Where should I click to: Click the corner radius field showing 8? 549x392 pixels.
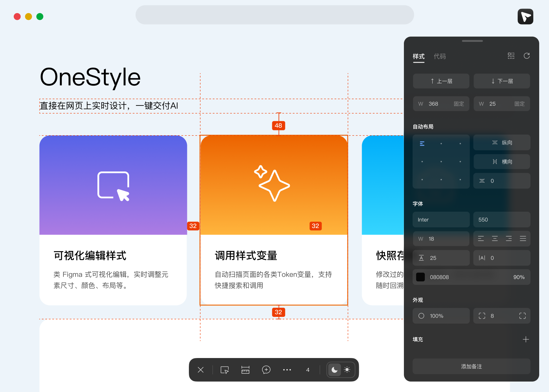coord(502,316)
